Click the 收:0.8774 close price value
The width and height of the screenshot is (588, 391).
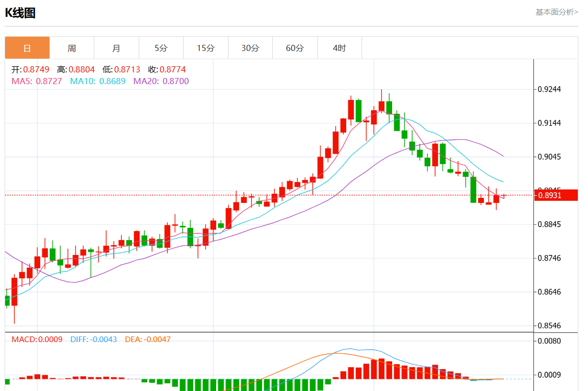(167, 69)
